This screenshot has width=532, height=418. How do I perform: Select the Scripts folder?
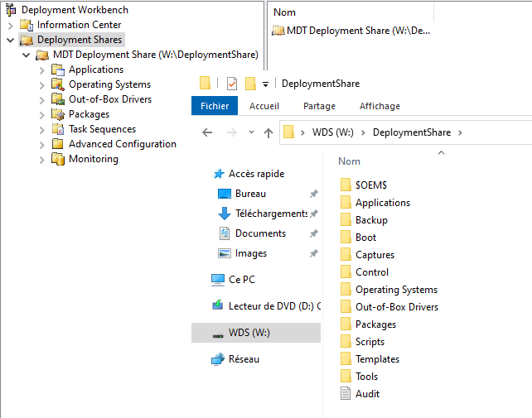[x=362, y=342]
